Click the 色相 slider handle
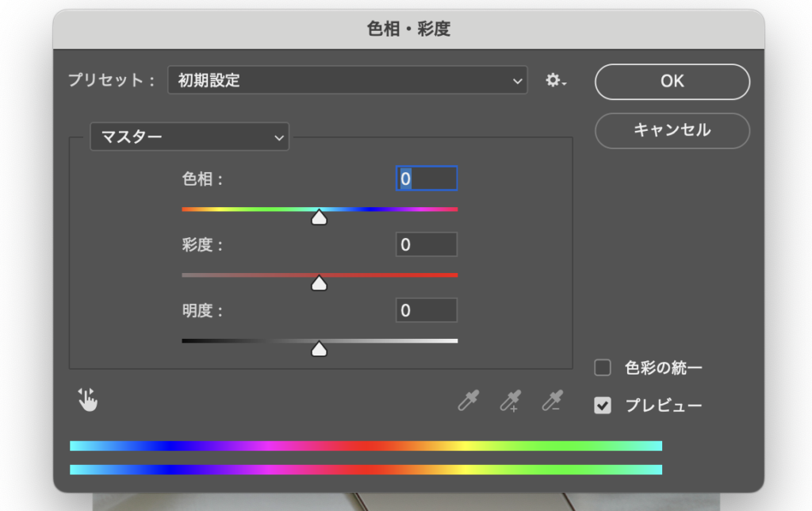 pos(319,217)
